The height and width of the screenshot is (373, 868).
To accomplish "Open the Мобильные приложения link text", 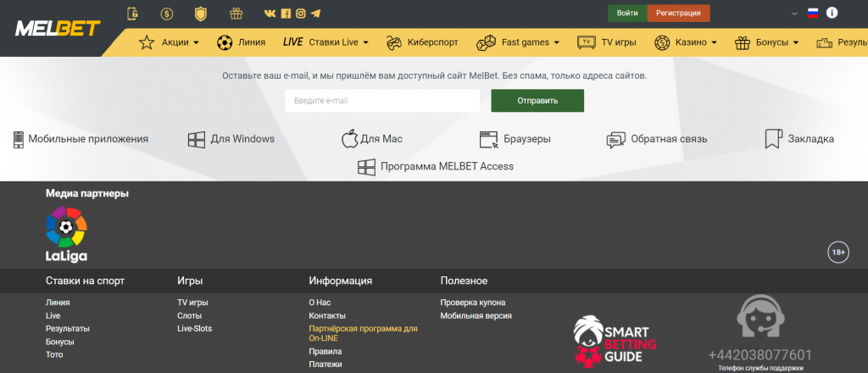I will pos(88,139).
